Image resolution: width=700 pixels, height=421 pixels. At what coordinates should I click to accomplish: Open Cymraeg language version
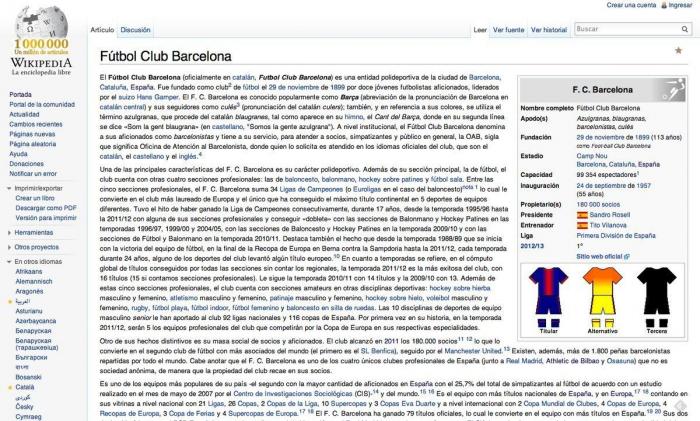tap(28, 417)
